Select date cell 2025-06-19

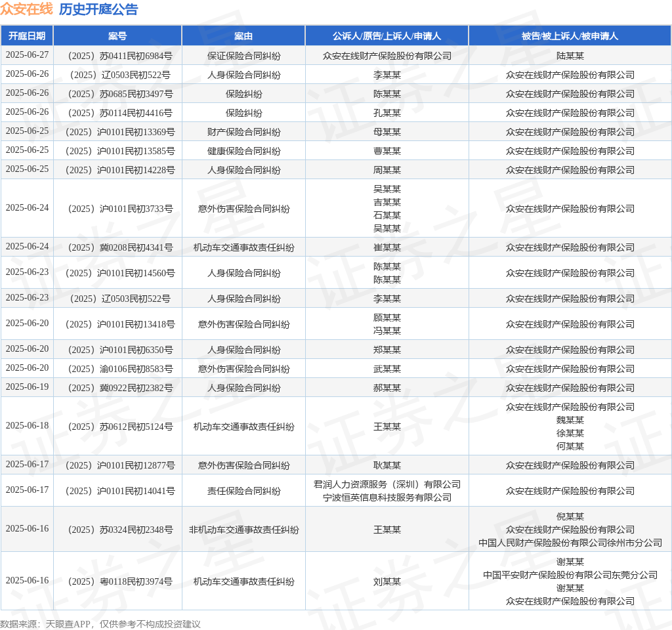click(27, 387)
